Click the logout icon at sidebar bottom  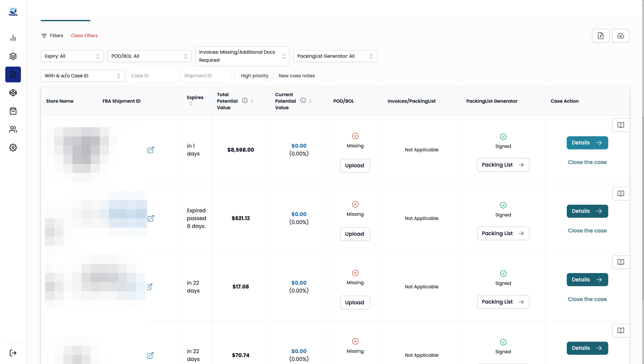pos(13,353)
